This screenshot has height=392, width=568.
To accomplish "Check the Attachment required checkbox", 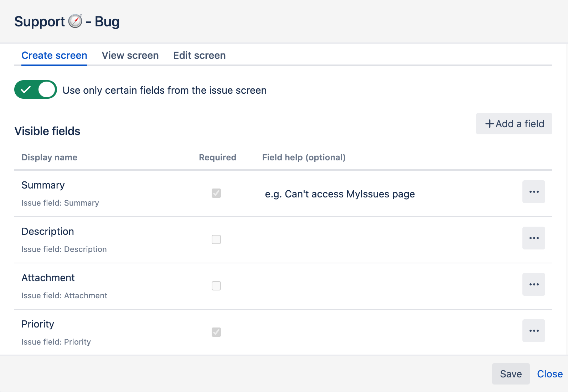I will 216,286.
